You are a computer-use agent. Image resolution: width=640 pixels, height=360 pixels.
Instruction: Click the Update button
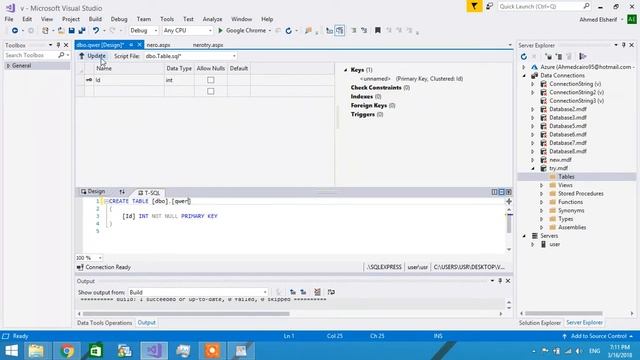coord(93,56)
